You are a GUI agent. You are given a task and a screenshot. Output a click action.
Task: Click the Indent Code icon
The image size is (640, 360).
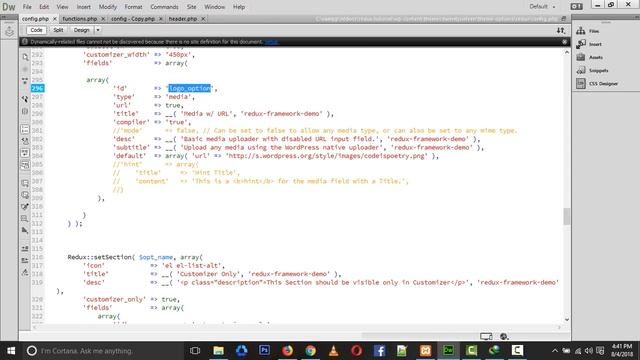pos(25,249)
